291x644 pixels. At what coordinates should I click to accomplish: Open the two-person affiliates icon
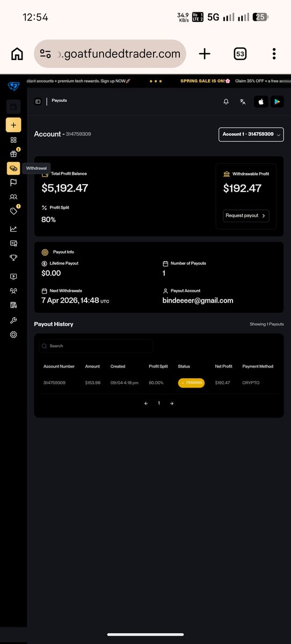13,197
